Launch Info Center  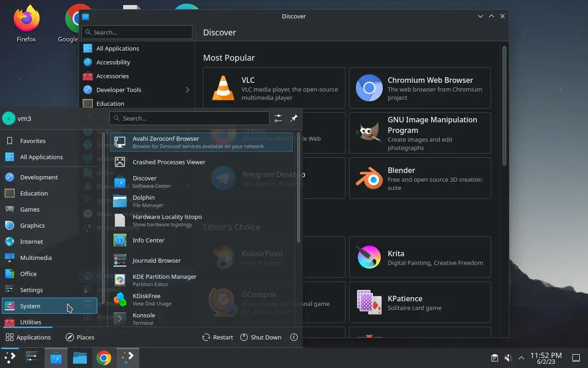click(201, 240)
